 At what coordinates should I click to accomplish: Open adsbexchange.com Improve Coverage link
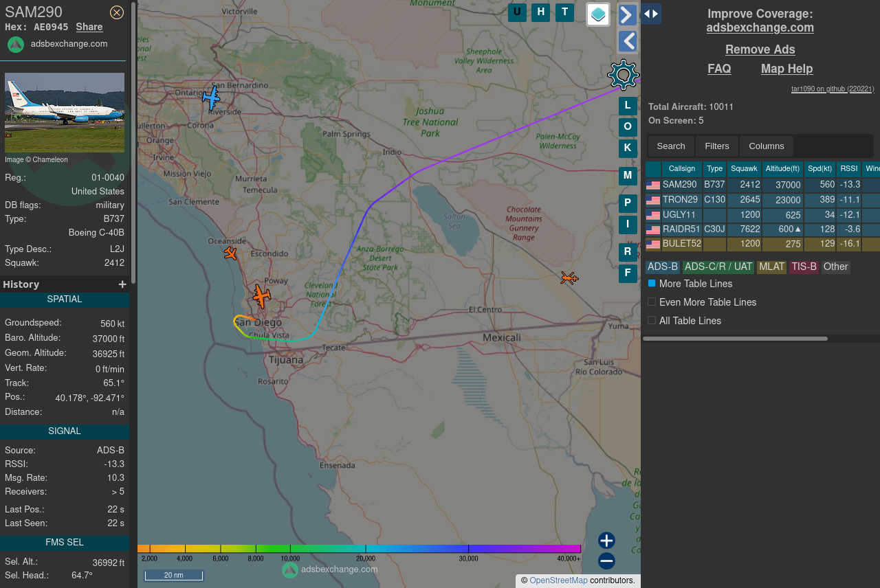[x=760, y=27]
